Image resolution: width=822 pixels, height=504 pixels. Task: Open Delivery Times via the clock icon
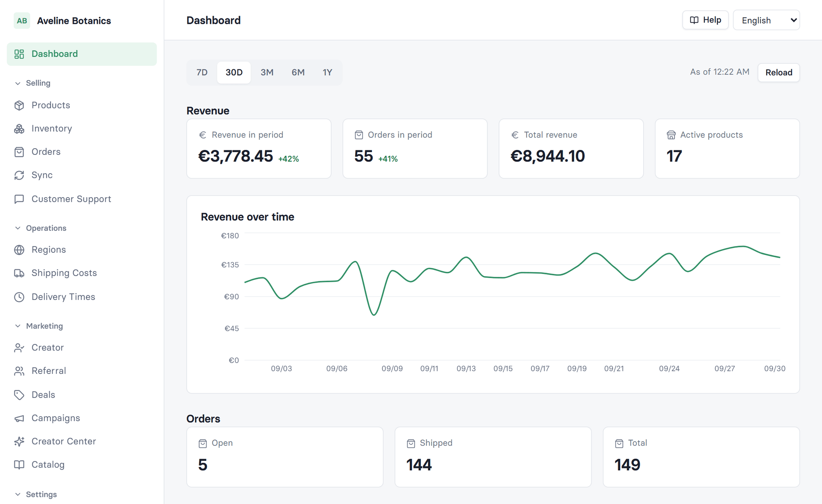[19, 297]
